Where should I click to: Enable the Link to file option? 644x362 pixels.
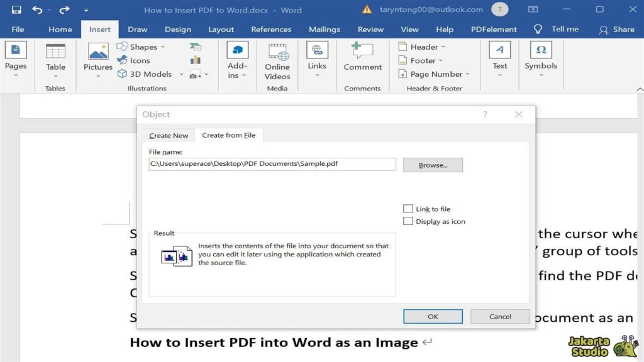(408, 208)
